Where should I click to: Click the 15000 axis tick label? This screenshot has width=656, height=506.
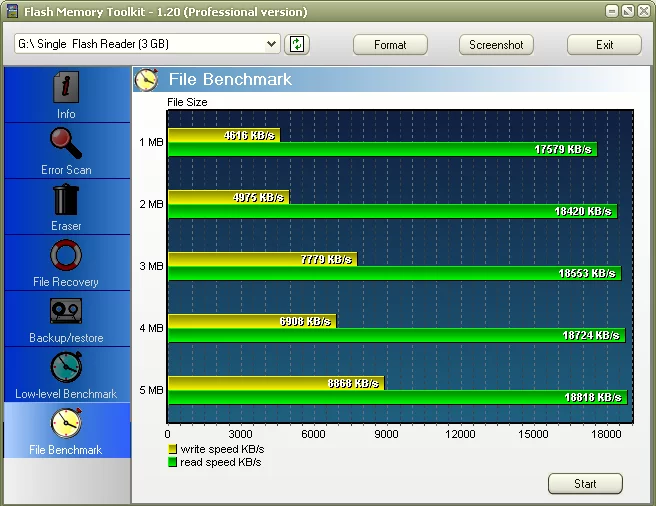click(533, 434)
